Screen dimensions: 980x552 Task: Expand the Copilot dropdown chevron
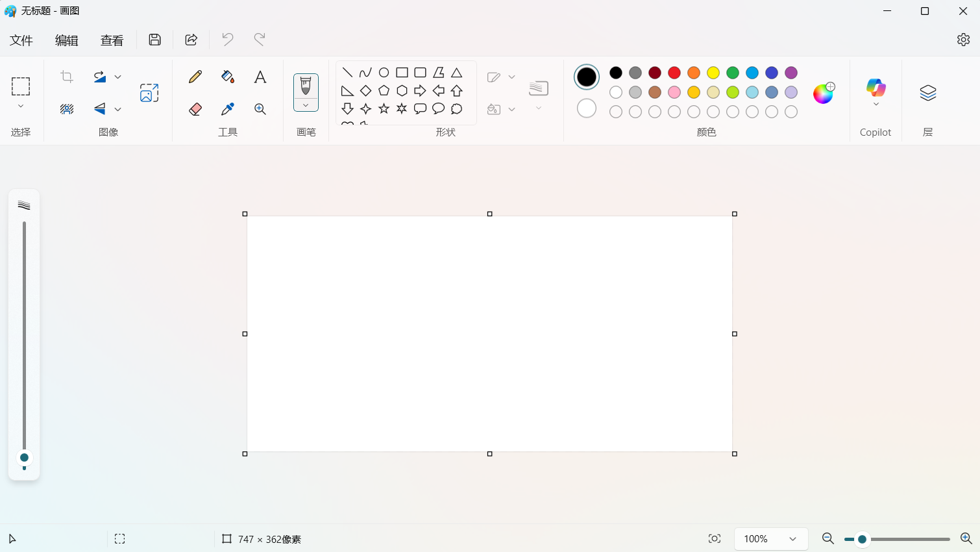click(876, 104)
